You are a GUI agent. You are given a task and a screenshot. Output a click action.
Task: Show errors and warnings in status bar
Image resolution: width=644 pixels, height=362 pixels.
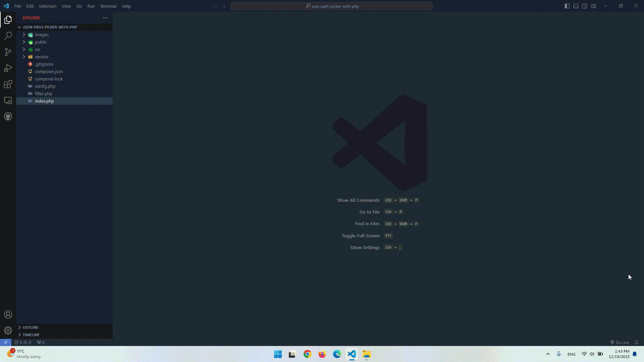pos(23,342)
